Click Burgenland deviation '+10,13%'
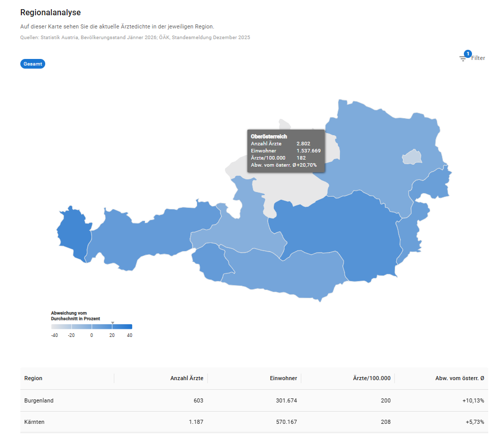 [x=473, y=400]
